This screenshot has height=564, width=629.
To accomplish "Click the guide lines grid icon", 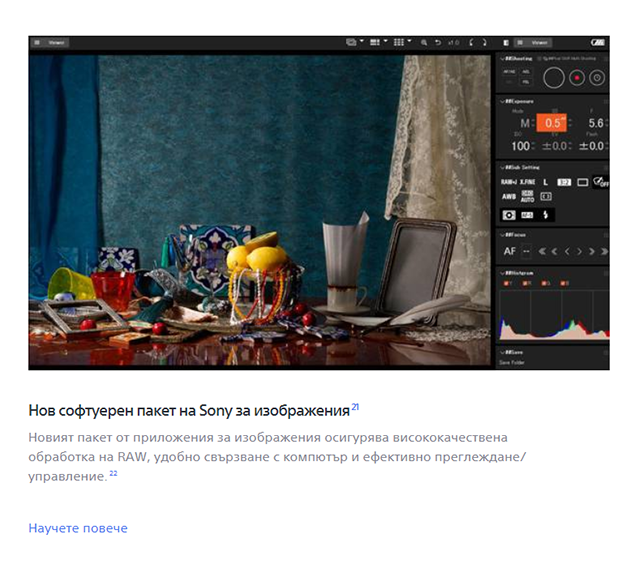I will point(399,42).
